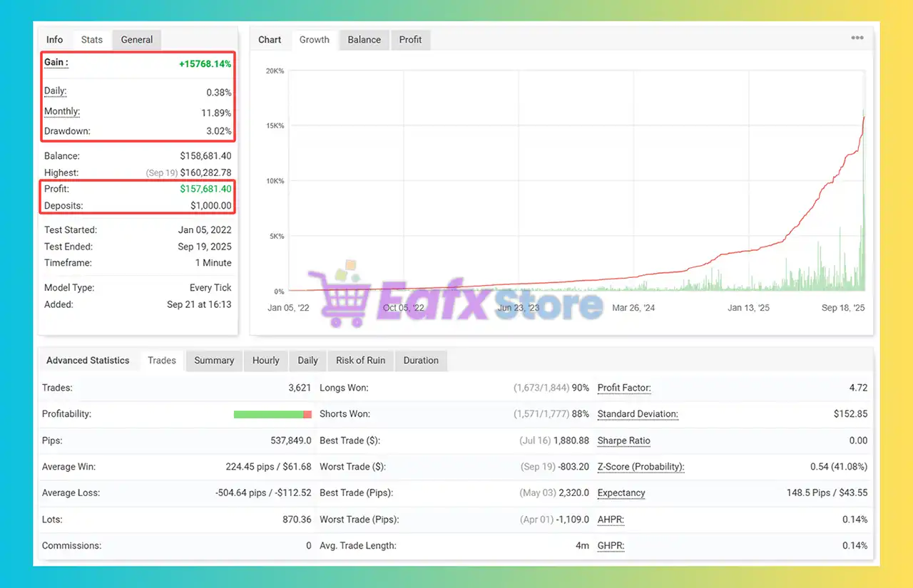913x588 pixels.
Task: Click the Eafx Store shopping cart logo
Action: (x=340, y=299)
